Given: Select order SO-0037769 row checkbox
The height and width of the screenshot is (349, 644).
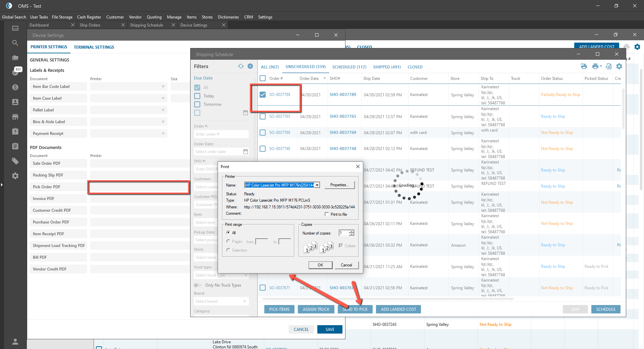Looking at the screenshot, I should [x=263, y=133].
